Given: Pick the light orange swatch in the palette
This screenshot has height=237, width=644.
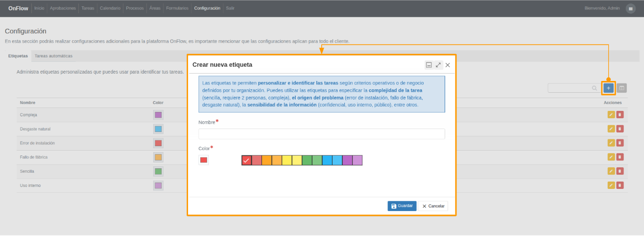Looking at the screenshot, I should (277, 160).
